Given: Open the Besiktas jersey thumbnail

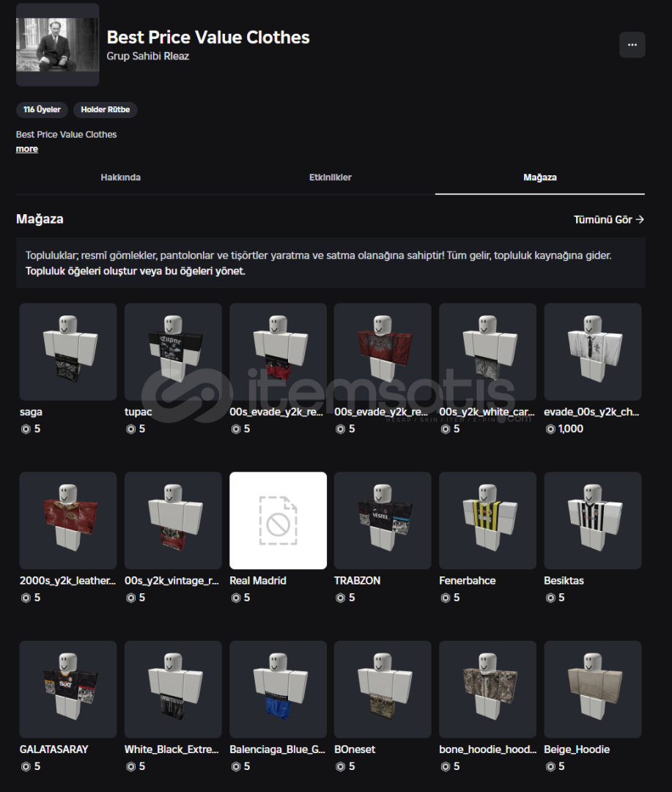Looking at the screenshot, I should [593, 521].
